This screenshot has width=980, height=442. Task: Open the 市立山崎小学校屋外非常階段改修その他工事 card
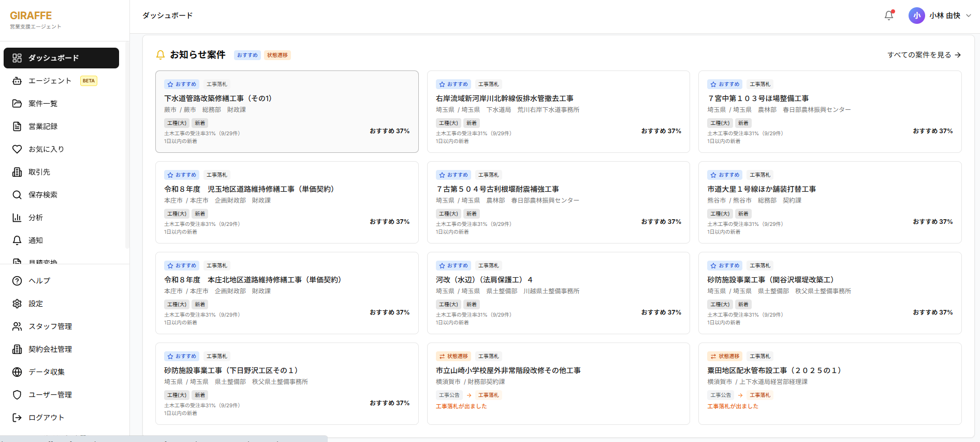click(558, 383)
